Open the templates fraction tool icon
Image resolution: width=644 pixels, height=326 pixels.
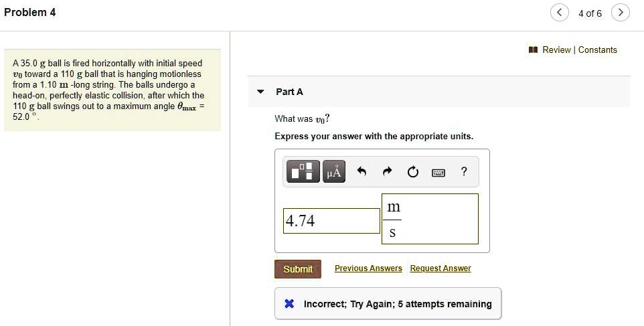point(303,171)
